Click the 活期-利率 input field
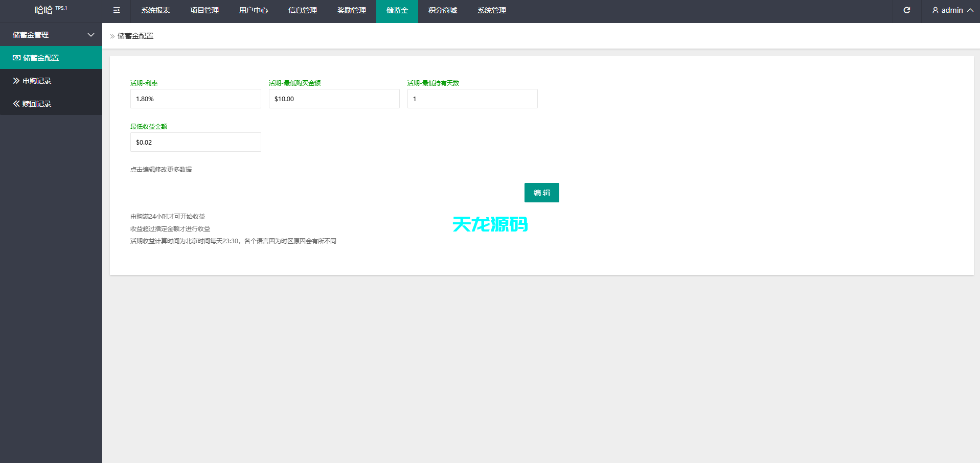 coord(195,99)
